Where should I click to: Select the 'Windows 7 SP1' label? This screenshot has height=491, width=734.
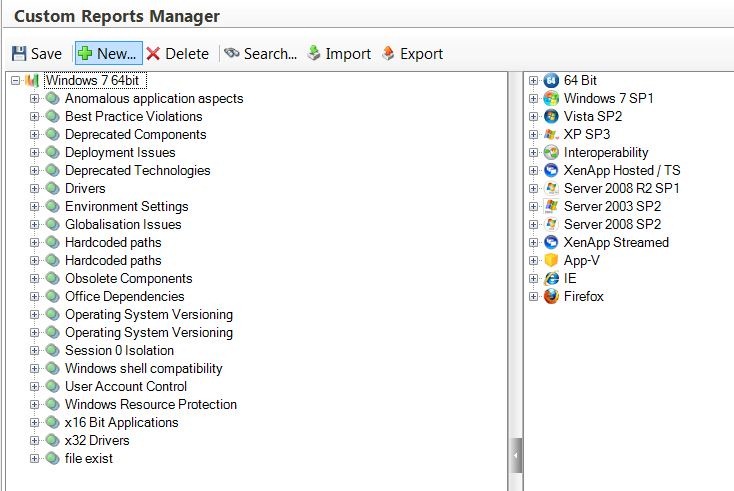click(x=609, y=98)
